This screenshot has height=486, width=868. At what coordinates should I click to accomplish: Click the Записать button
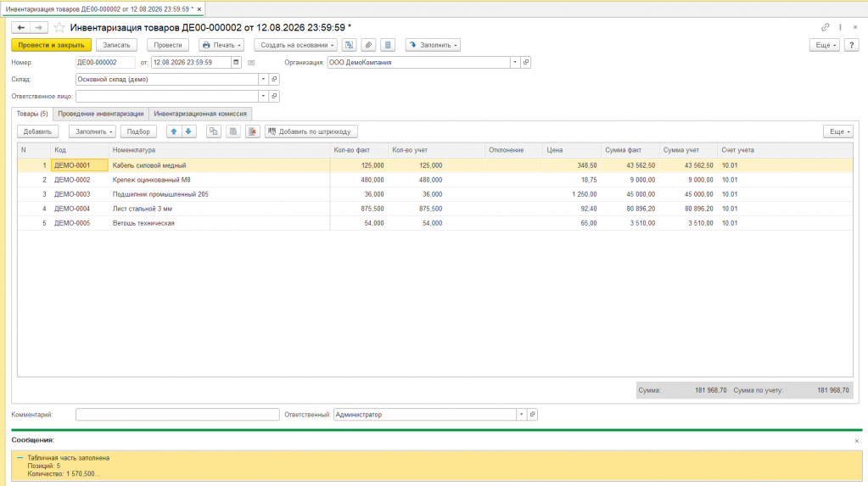[x=116, y=45]
